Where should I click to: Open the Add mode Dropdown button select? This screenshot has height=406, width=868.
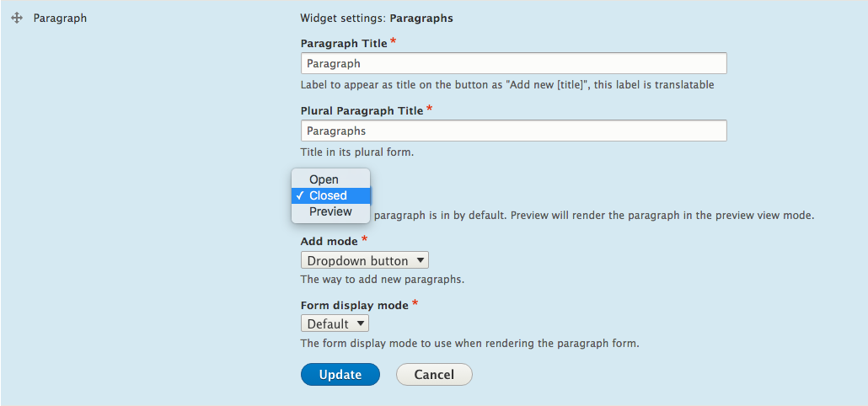(364, 260)
